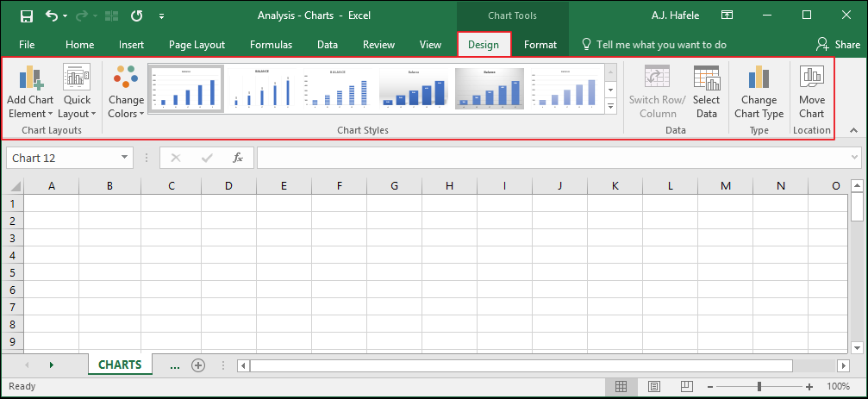This screenshot has width=868, height=399.
Task: Switch to the View tab
Action: 430,45
